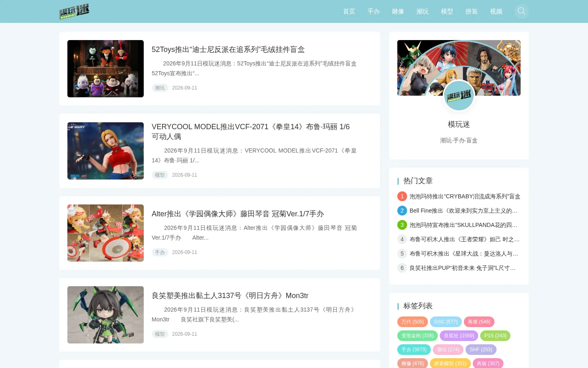
Task: Select the 变形金刚 (335) tag
Action: click(x=417, y=336)
